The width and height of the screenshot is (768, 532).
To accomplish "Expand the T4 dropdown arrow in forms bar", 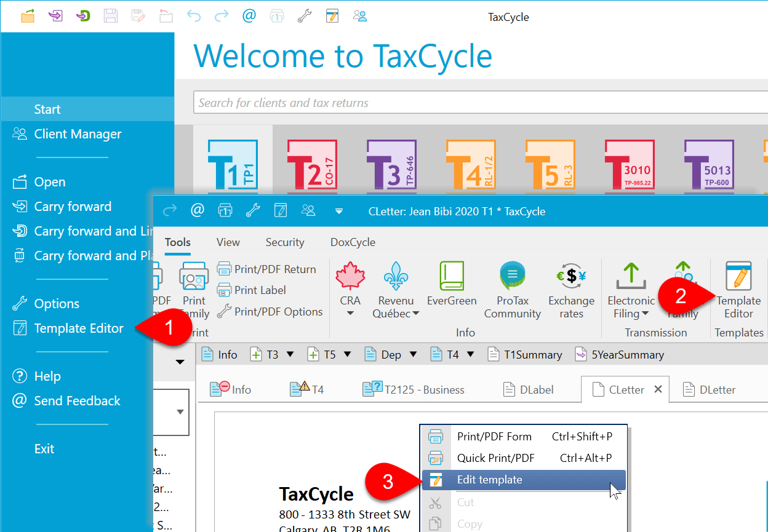I will click(471, 354).
